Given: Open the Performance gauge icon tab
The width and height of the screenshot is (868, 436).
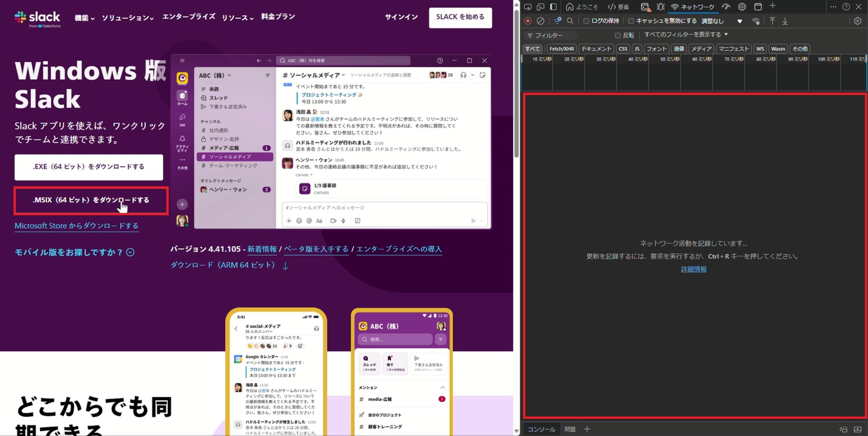Looking at the screenshot, I should [726, 7].
